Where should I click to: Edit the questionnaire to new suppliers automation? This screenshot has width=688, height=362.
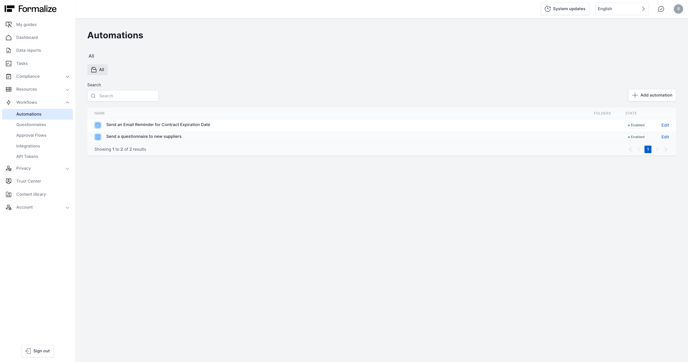click(665, 137)
